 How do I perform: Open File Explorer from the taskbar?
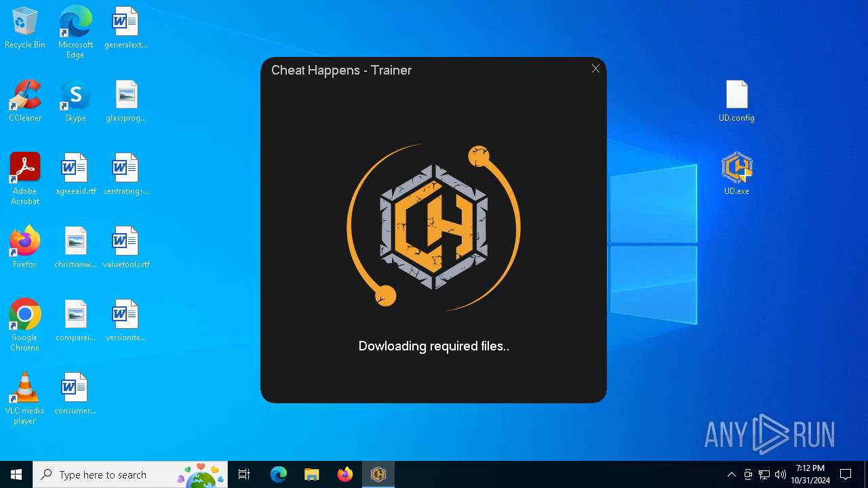[x=311, y=474]
